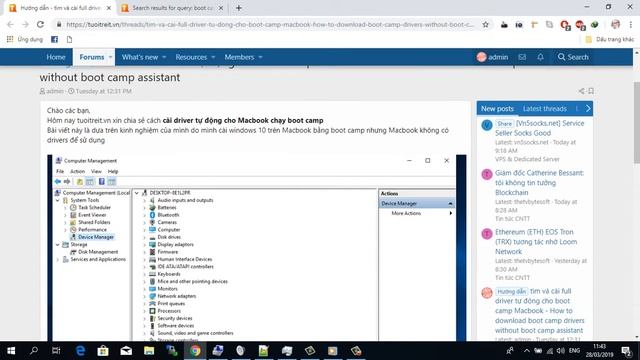This screenshot has width=640, height=360.
Task: Click the Share prefix label
Action: click(504, 123)
